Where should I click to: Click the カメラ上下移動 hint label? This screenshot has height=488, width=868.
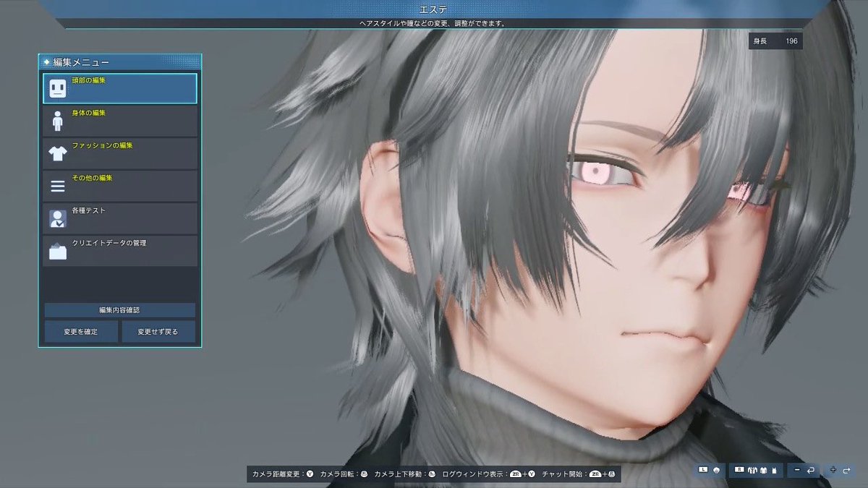[x=398, y=474]
